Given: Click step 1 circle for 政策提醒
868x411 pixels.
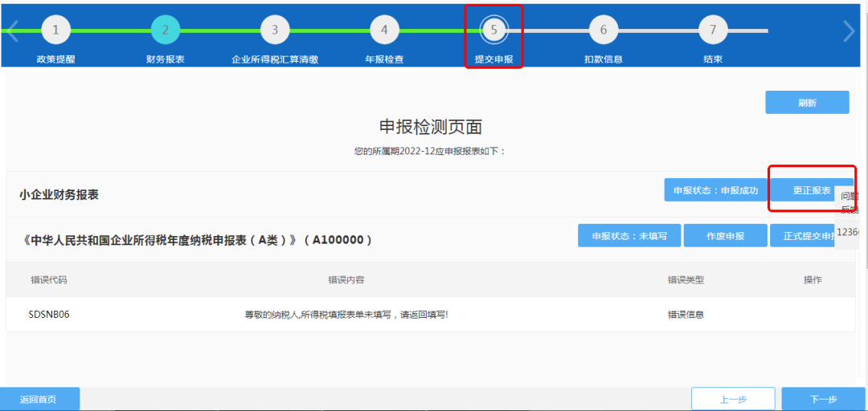Looking at the screenshot, I should point(55,31).
